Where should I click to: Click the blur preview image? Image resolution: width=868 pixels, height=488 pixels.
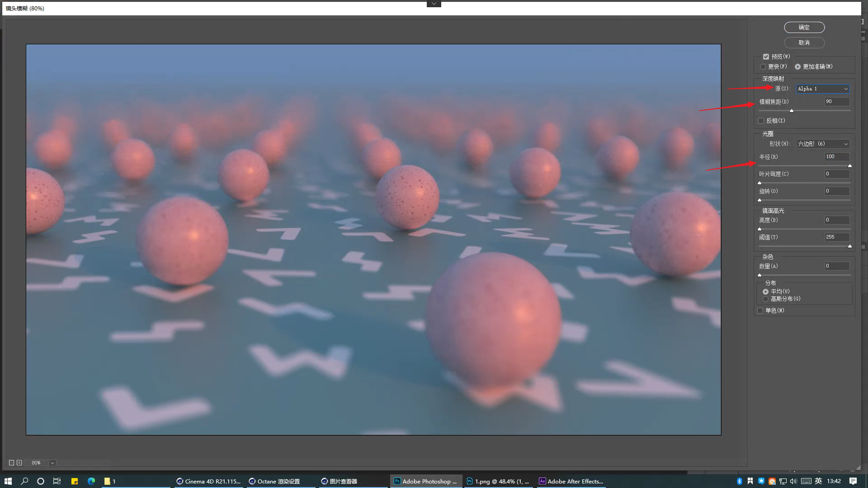373,239
